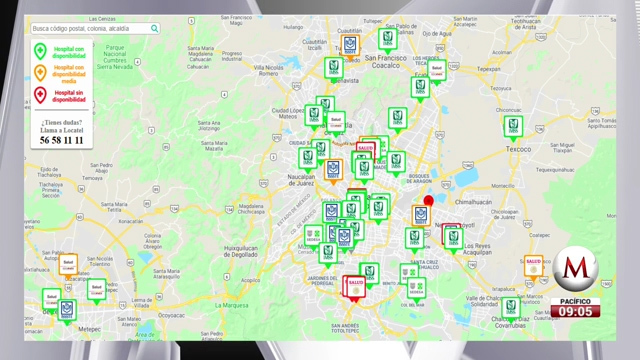Viewport: 640px width, 360px height.
Task: Open green IMSS marker at Chalco Díaz Covarrubias
Action: pos(511,309)
